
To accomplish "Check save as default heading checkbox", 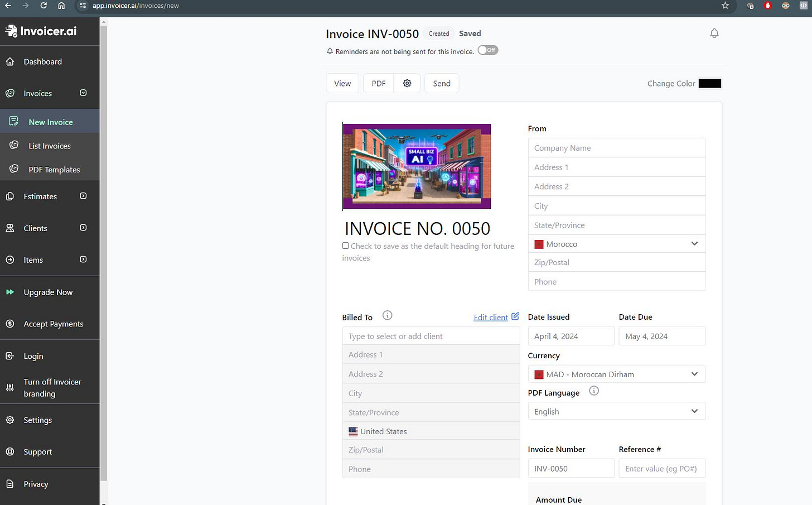I will coord(346,246).
